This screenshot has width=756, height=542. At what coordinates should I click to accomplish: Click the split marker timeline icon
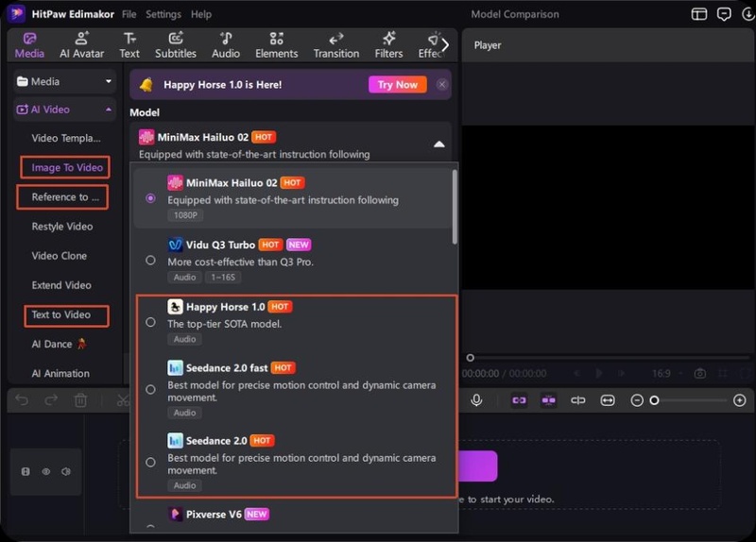[x=578, y=400]
